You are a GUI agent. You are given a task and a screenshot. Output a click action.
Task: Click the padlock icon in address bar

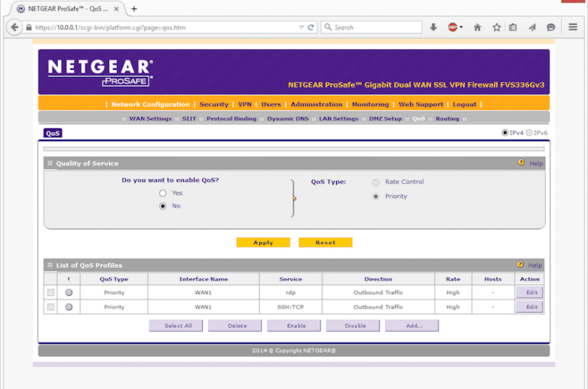[29, 27]
